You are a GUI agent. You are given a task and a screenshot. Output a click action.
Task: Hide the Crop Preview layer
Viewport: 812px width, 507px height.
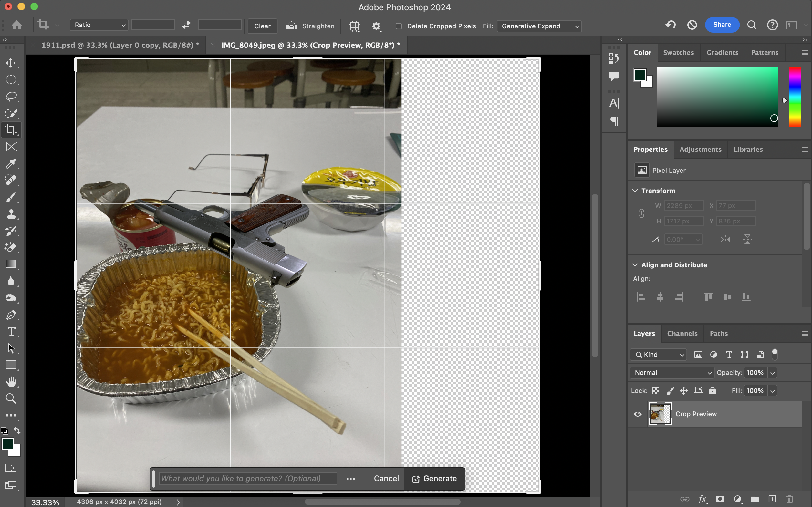(638, 414)
